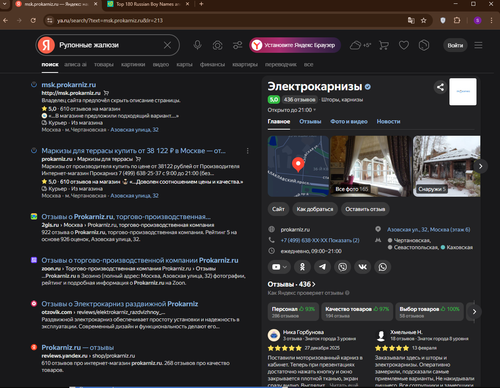Show next photos in gallery carousel
This screenshot has width=500, height=388.
pyautogui.click(x=480, y=166)
